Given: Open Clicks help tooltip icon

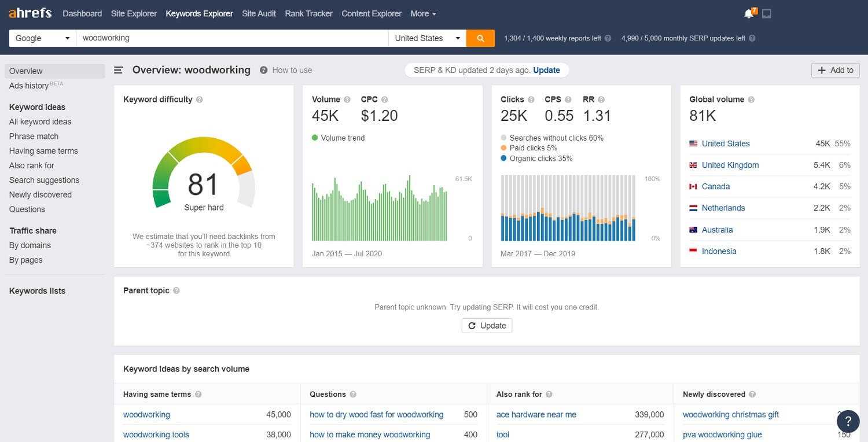Looking at the screenshot, I should 531,100.
